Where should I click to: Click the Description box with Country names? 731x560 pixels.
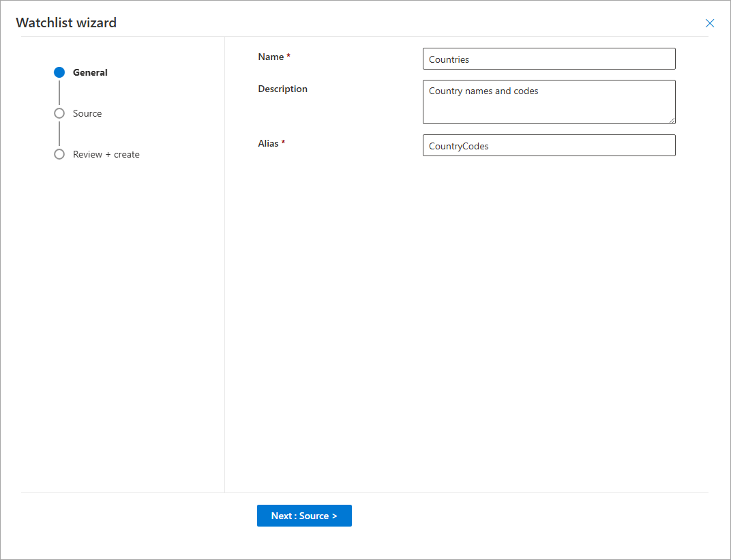coord(549,102)
